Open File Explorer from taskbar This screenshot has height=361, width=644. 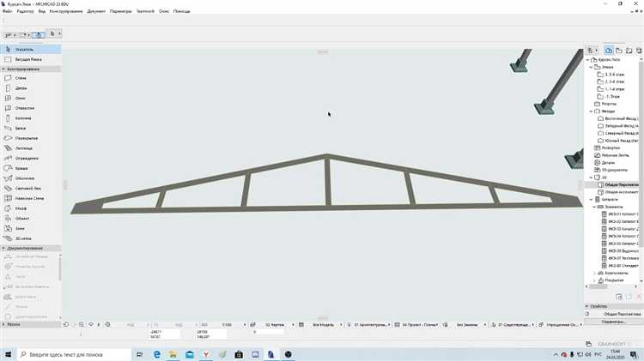click(173, 354)
